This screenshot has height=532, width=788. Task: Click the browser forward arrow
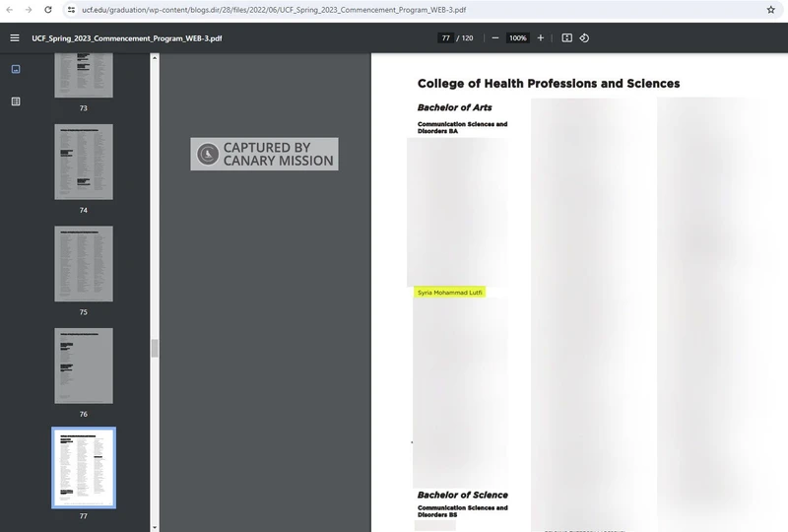(29, 10)
